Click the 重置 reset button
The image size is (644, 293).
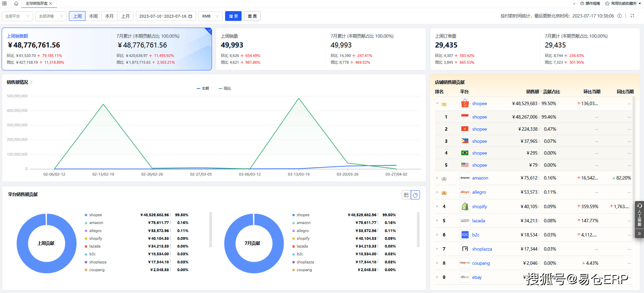click(x=252, y=16)
